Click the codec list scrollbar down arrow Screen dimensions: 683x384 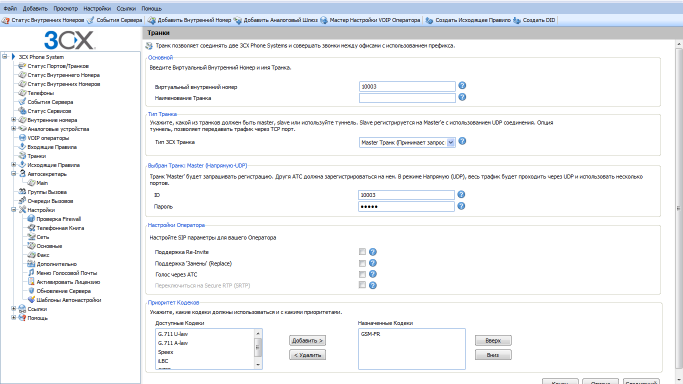pyautogui.click(x=258, y=365)
